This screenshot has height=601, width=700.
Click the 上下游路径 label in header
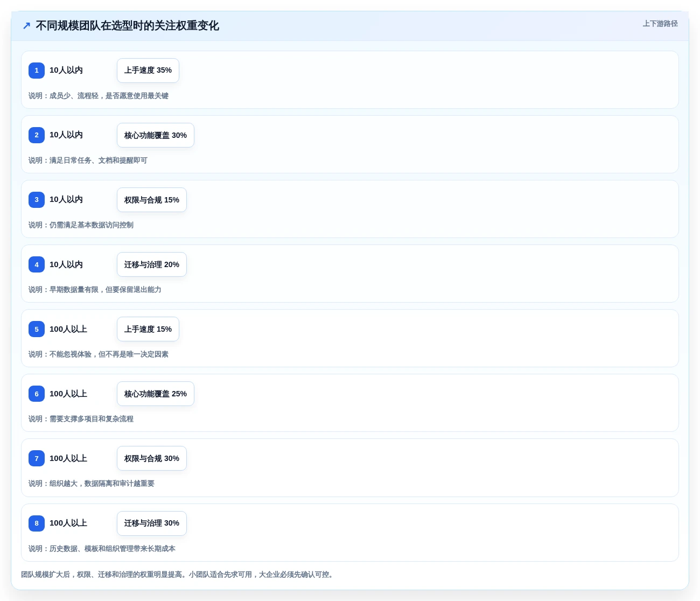(660, 24)
